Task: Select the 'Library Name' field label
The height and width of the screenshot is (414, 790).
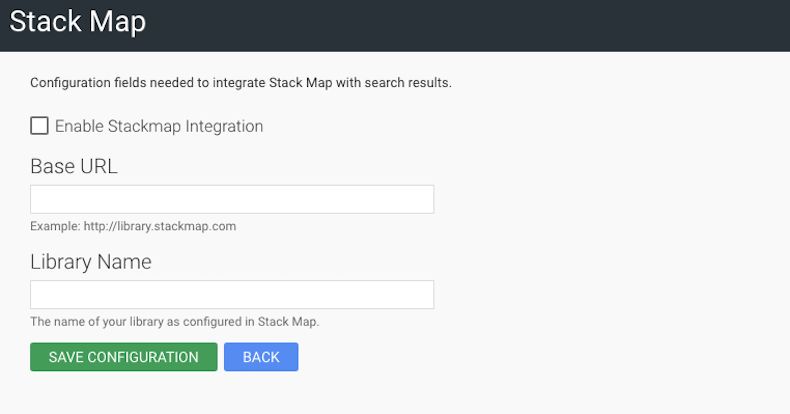Action: pos(91,262)
